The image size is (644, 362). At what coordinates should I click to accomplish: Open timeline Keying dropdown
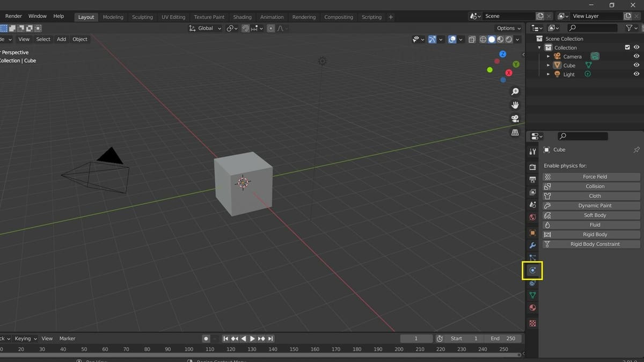pos(26,338)
